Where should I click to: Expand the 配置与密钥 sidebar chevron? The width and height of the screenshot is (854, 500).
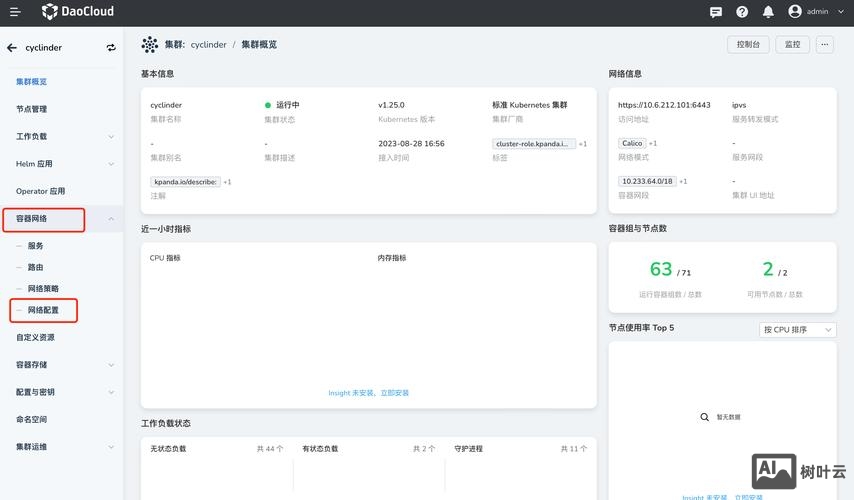(x=111, y=392)
